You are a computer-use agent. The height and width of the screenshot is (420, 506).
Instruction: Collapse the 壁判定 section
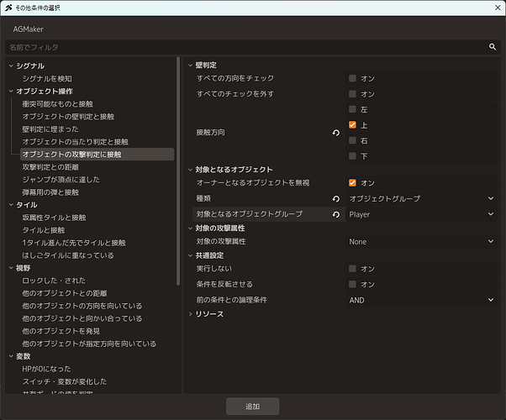pyautogui.click(x=190, y=66)
